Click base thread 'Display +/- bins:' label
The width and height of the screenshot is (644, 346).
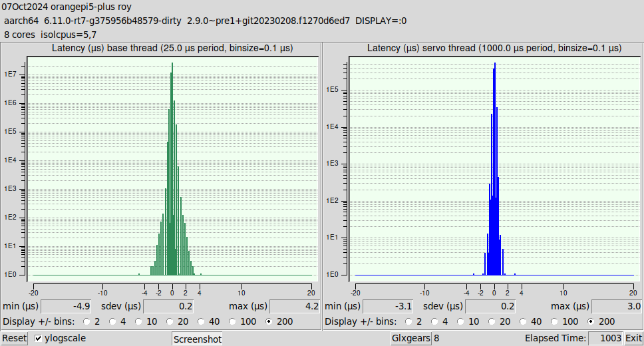(39, 321)
